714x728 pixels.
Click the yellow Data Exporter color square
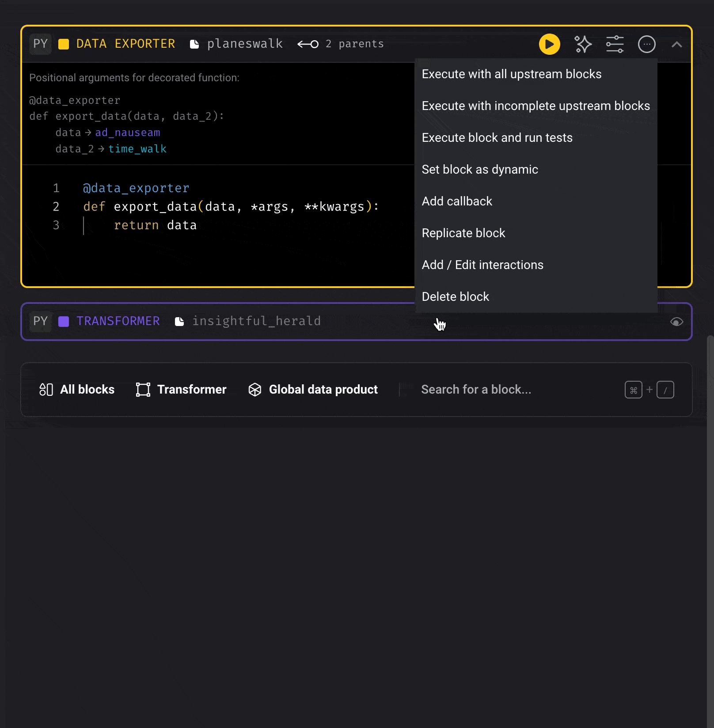(x=64, y=44)
